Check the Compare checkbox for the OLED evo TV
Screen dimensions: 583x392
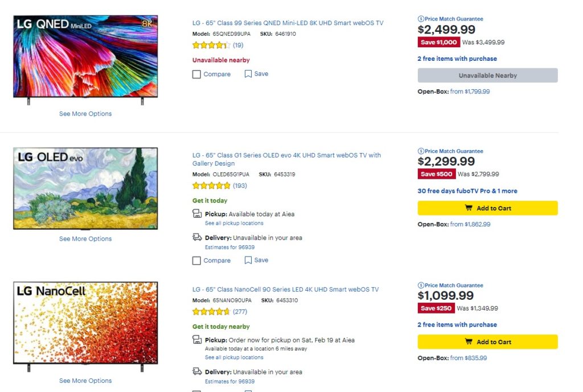(196, 260)
